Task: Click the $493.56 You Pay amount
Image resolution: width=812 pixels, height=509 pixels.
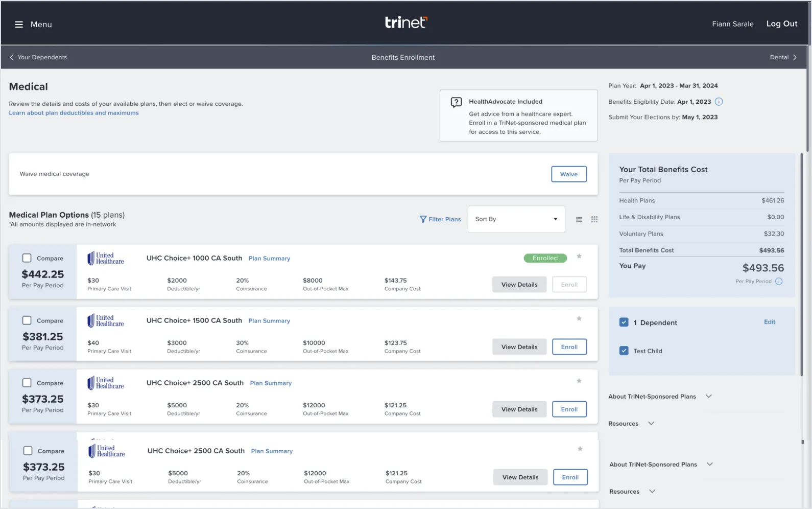Action: coord(763,268)
